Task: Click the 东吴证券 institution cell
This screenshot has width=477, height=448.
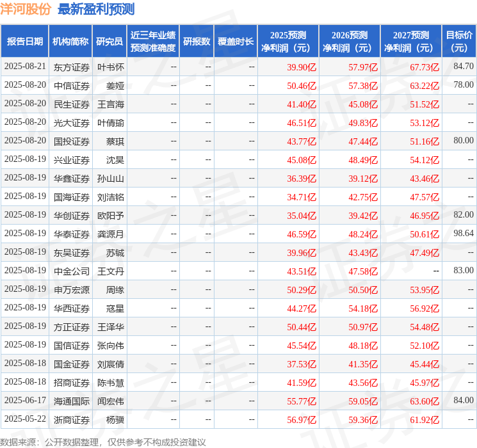Action: (x=72, y=253)
